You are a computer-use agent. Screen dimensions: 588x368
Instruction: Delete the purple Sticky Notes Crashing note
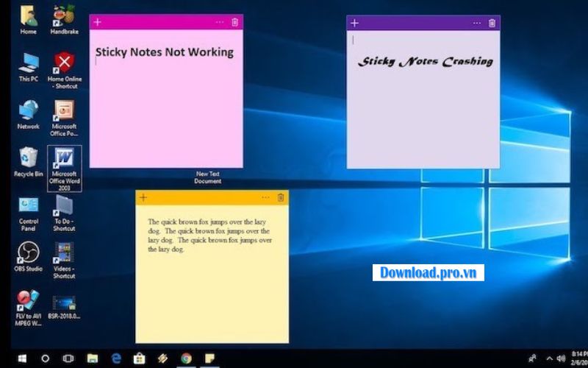492,24
